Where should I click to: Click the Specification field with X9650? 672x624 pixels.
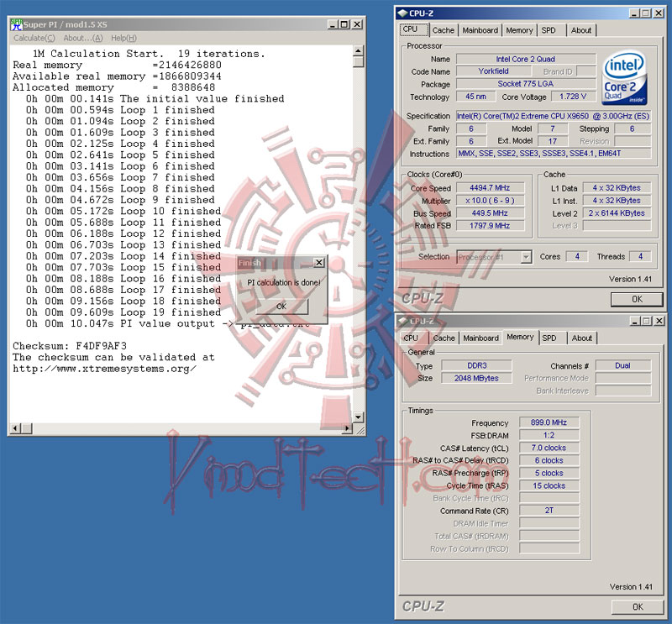pos(554,116)
